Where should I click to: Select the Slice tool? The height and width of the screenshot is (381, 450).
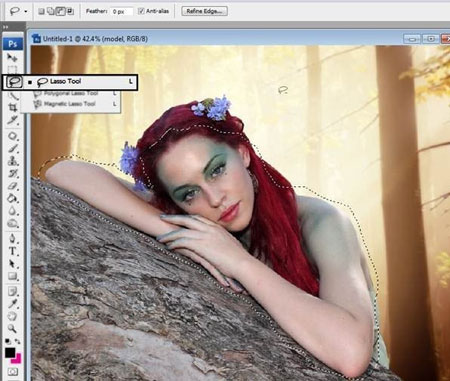[12, 120]
